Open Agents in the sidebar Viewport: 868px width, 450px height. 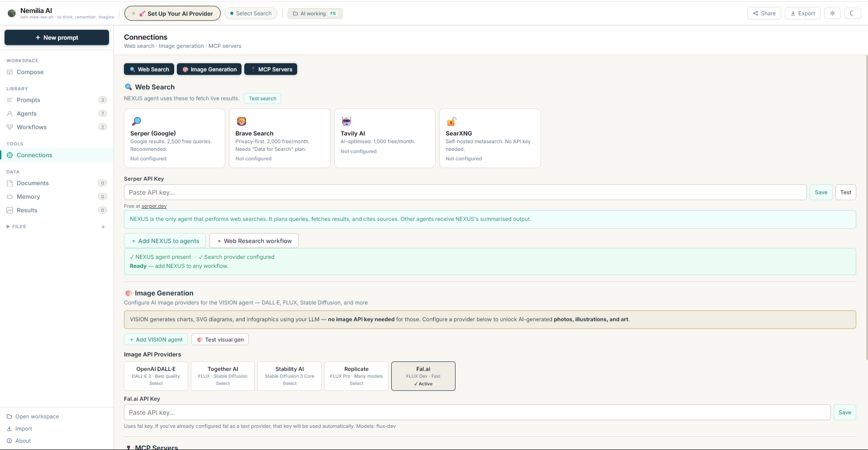pos(57,114)
